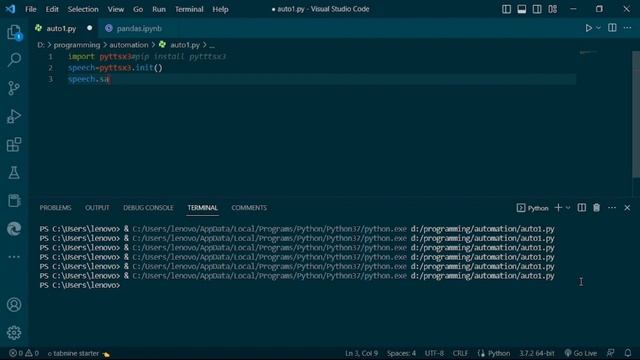
Task: Select the 3.7.2 64-bit interpreter
Action: tap(537, 353)
